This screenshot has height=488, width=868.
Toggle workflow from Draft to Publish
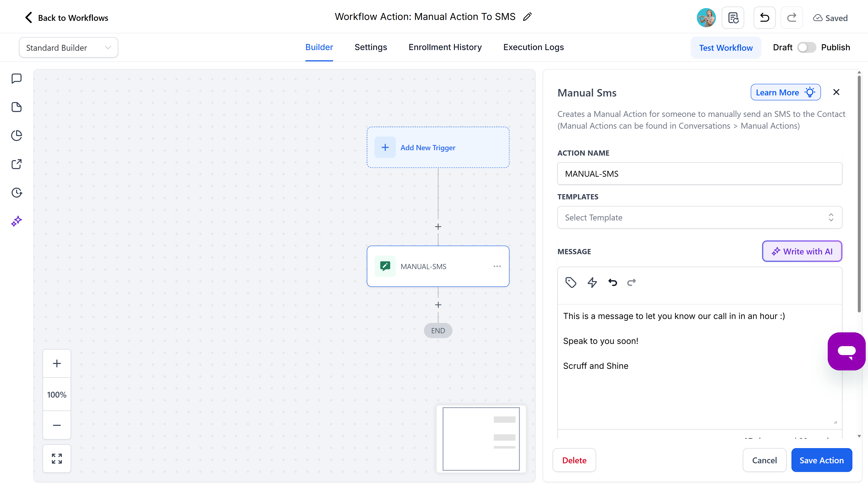click(x=806, y=47)
